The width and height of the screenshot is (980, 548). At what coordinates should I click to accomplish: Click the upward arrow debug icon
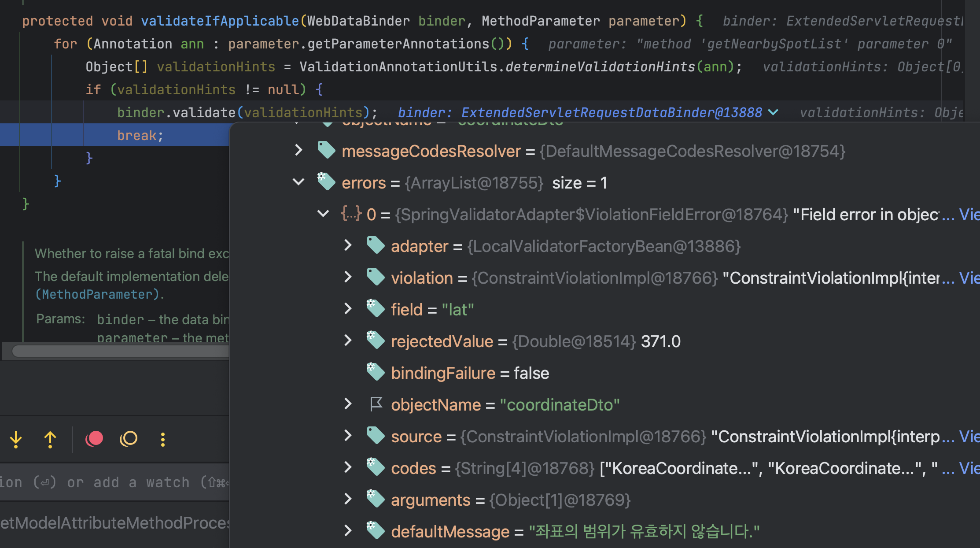(x=50, y=439)
